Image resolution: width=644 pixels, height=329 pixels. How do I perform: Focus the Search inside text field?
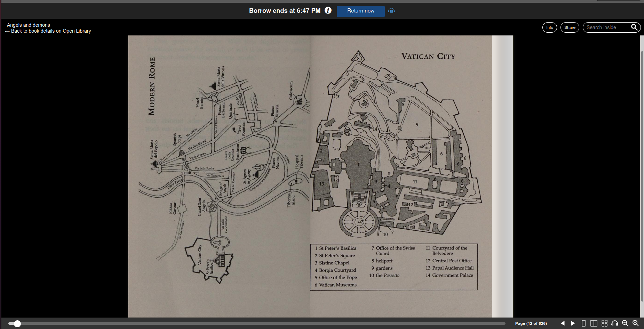tap(607, 27)
